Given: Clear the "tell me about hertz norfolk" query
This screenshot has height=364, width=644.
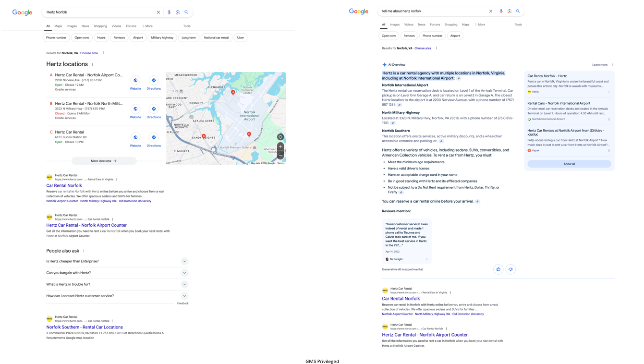Looking at the screenshot, I should tap(491, 11).
